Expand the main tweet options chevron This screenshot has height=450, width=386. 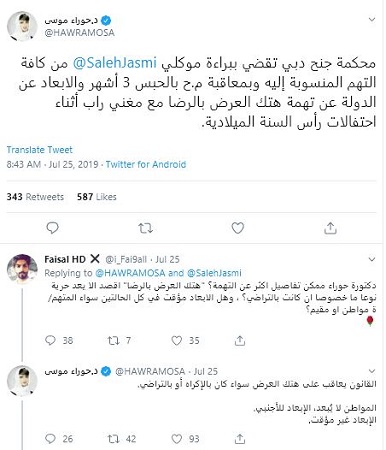tap(372, 20)
